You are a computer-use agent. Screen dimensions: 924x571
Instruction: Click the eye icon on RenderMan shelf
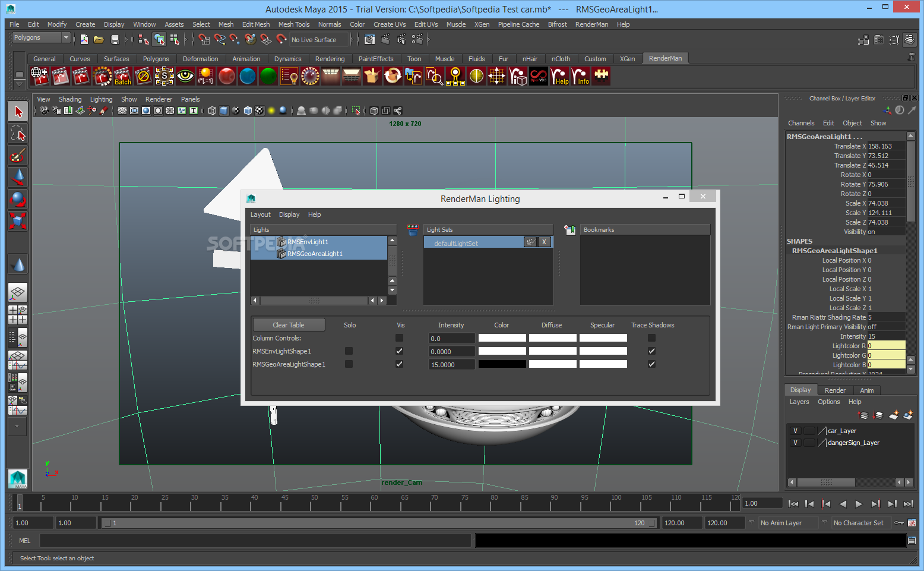pos(185,76)
